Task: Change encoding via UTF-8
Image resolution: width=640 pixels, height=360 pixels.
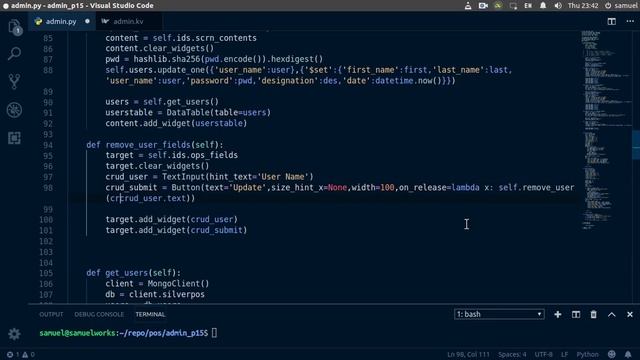Action: click(x=543, y=354)
